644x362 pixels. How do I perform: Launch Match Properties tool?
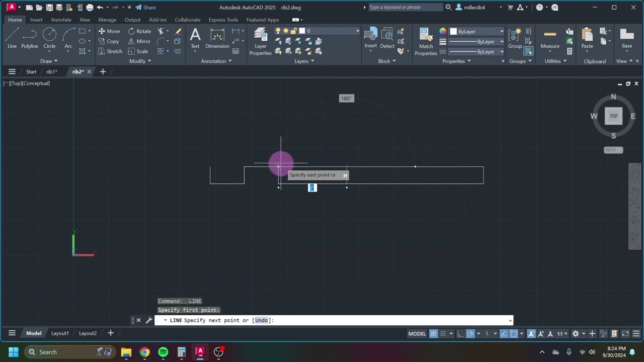point(426,41)
